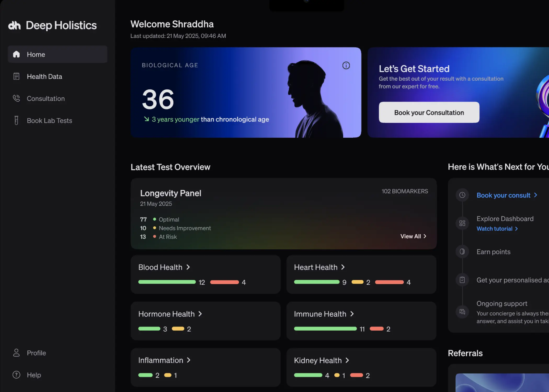Click the info icon on Biological Age card
This screenshot has height=392, width=549.
click(346, 65)
